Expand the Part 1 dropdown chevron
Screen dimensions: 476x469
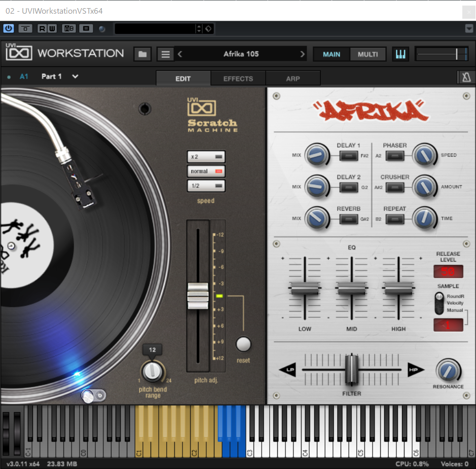(75, 76)
